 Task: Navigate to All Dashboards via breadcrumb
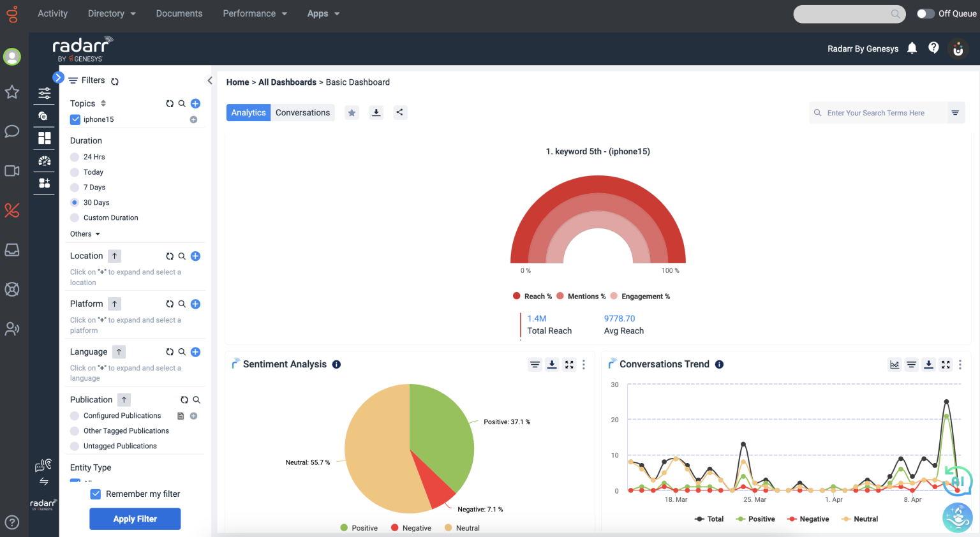(287, 82)
